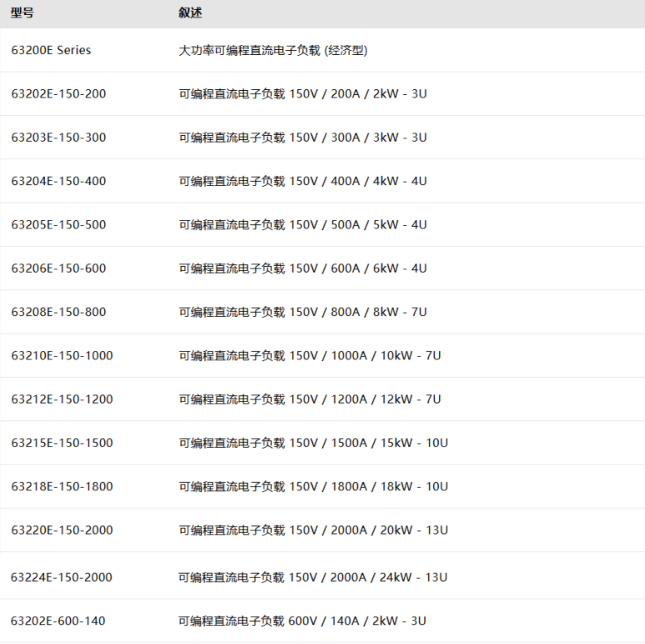
Task: Select model 63205E-150-500
Action: 58,224
